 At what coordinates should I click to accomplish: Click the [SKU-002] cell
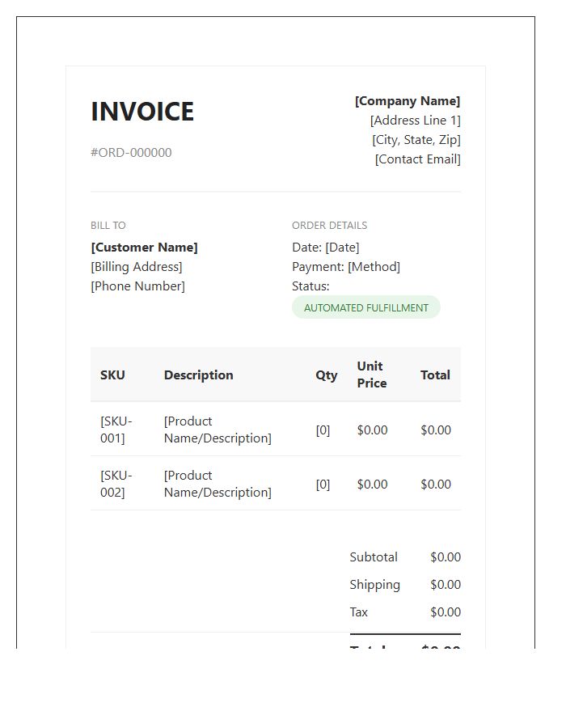[116, 484]
